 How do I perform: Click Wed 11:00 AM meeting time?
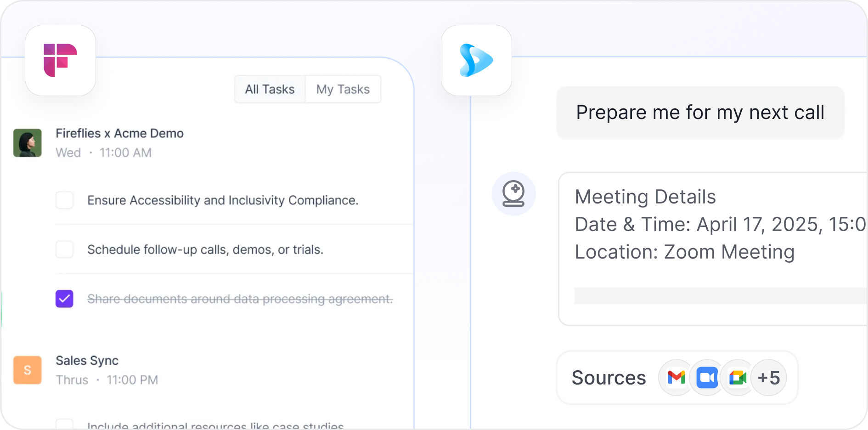104,153
